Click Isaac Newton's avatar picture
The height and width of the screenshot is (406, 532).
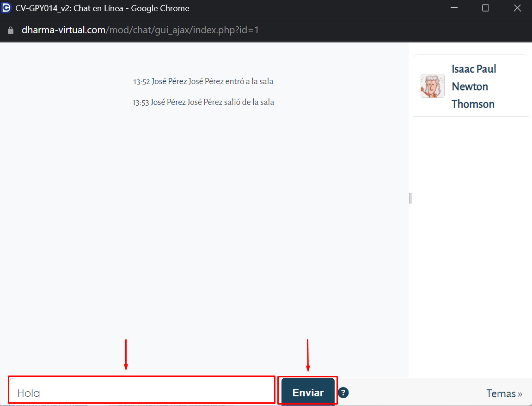[432, 86]
